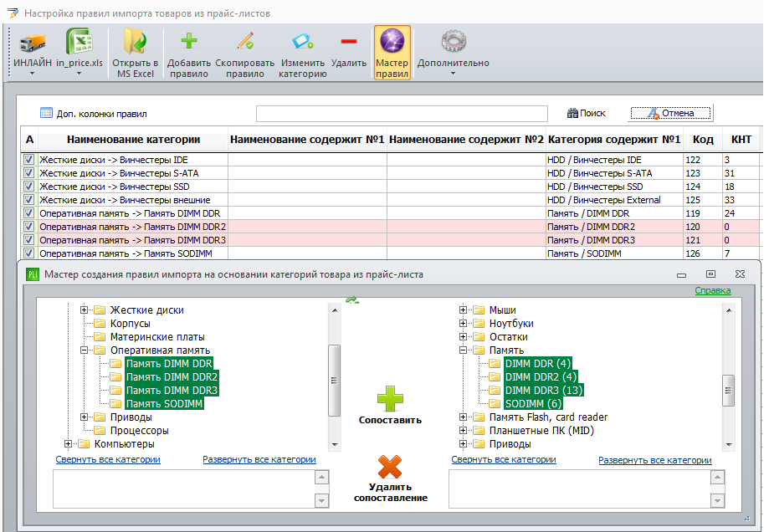Click the Удалить сопоставление red cross
Image resolution: width=769 pixels, height=532 pixels.
click(391, 466)
